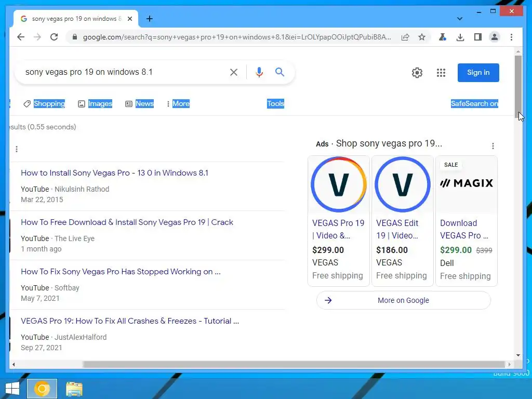View site security lock info
The image size is (532, 399).
click(x=75, y=37)
